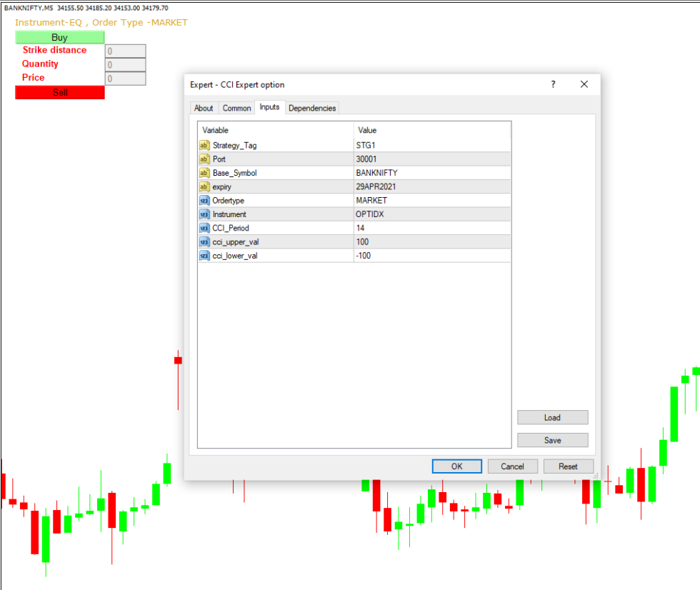
Task: Select the ab icon for Base_Symbol
Action: tap(204, 173)
